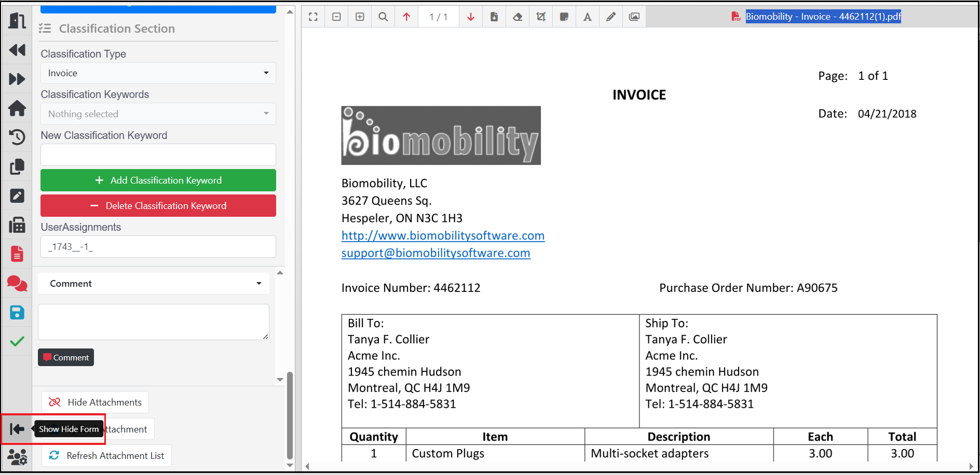Click Add Classification Keyword button
The height and width of the screenshot is (475, 980).
[158, 180]
